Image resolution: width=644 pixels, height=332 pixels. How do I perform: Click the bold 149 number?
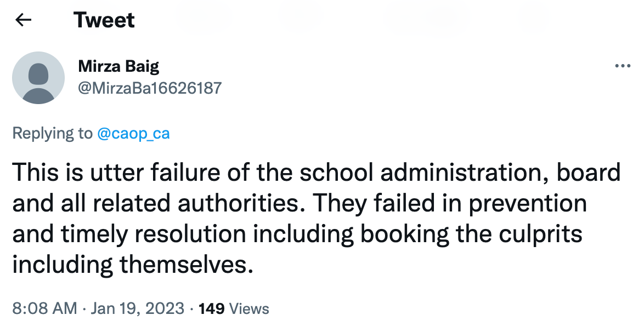211,308
